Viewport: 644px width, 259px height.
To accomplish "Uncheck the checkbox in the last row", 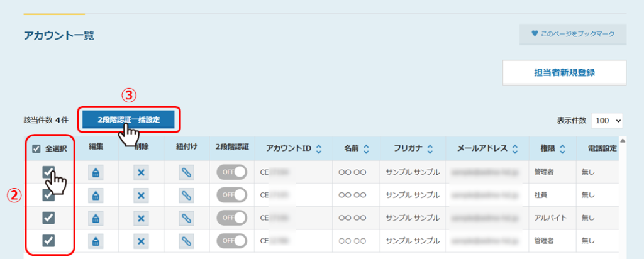I will pos(48,241).
